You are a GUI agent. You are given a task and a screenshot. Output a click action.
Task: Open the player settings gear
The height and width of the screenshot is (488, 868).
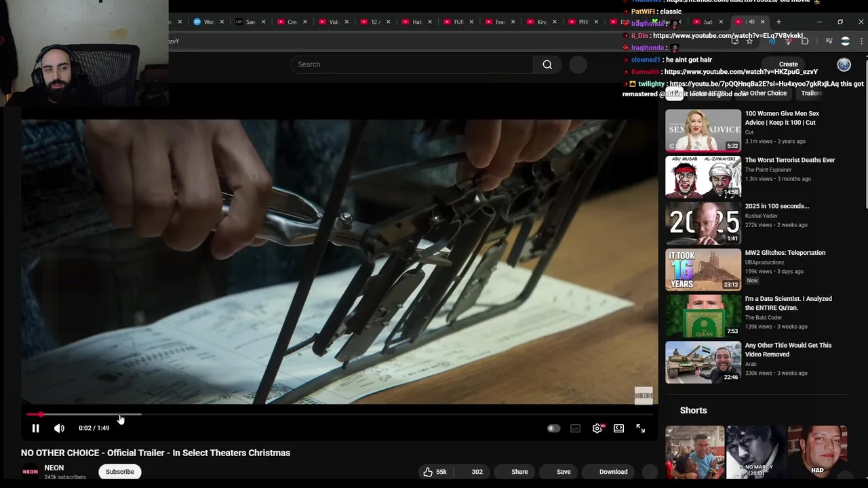point(597,428)
